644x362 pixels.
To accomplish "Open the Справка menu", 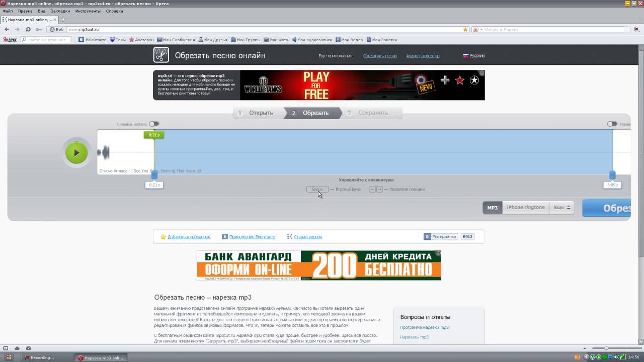I will pos(115,11).
